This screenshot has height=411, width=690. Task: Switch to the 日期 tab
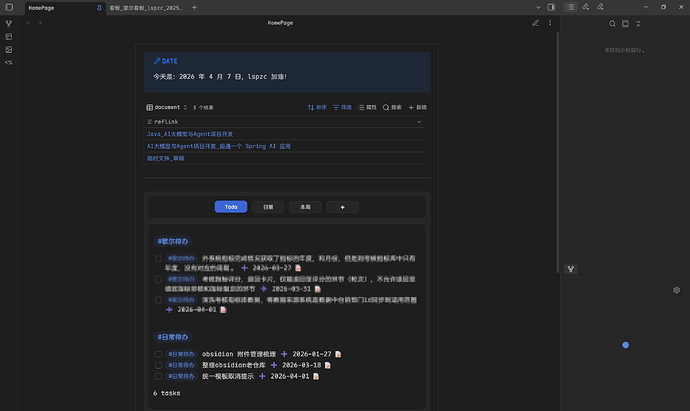(x=267, y=207)
